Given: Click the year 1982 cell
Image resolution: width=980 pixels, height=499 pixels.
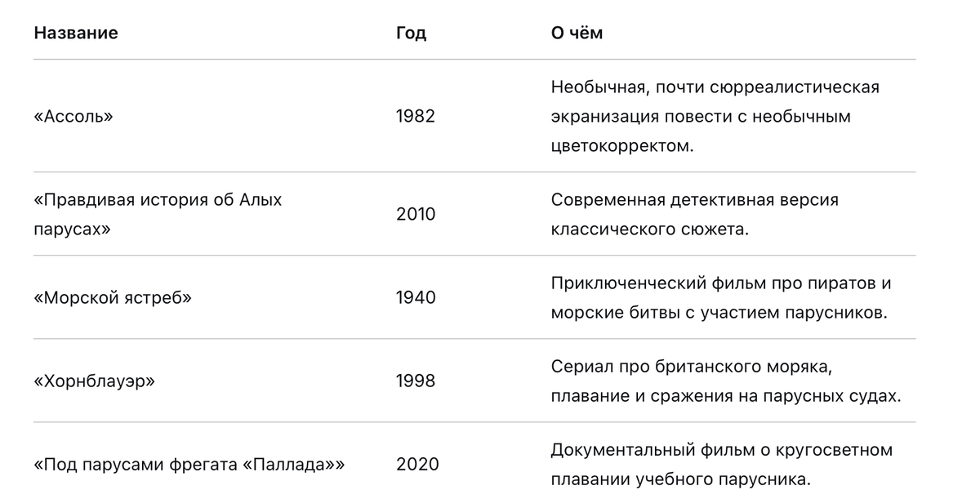Looking at the screenshot, I should point(416,116).
